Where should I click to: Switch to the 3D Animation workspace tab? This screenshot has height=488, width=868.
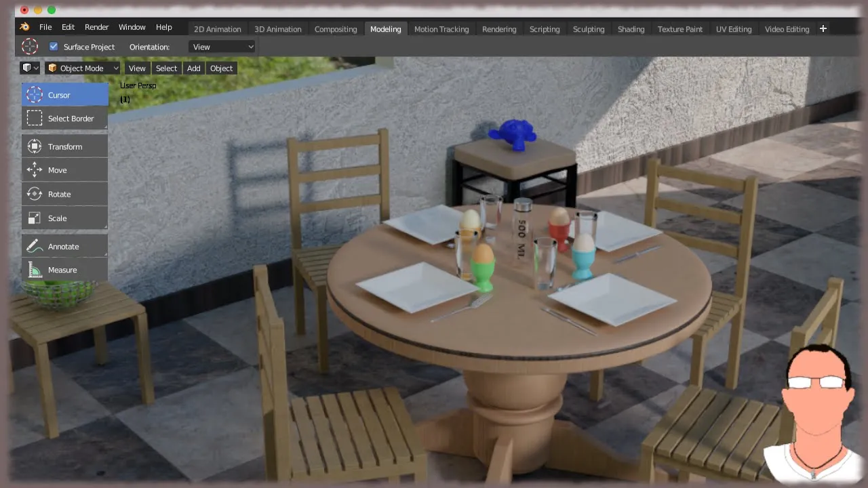tap(278, 29)
